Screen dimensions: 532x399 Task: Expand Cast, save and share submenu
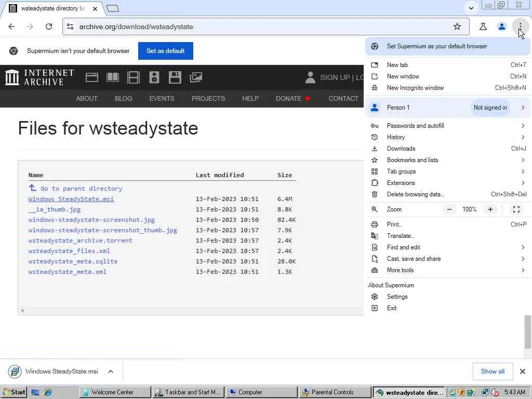coord(448,259)
